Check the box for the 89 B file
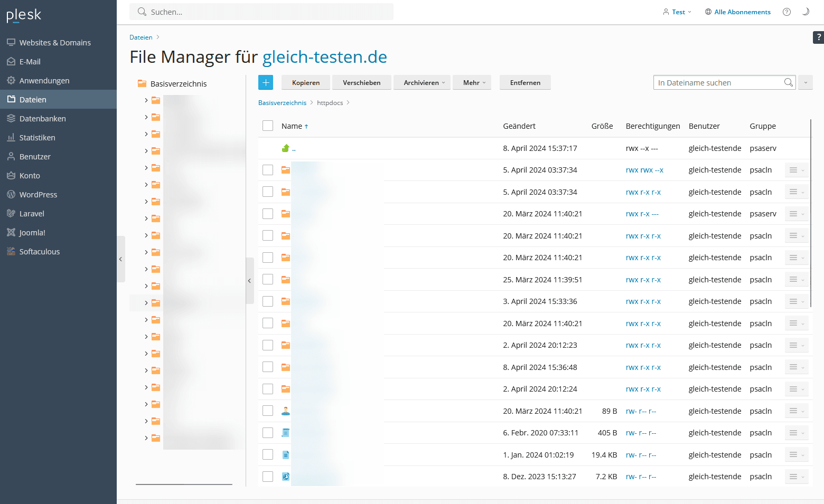This screenshot has width=824, height=504. tap(268, 411)
